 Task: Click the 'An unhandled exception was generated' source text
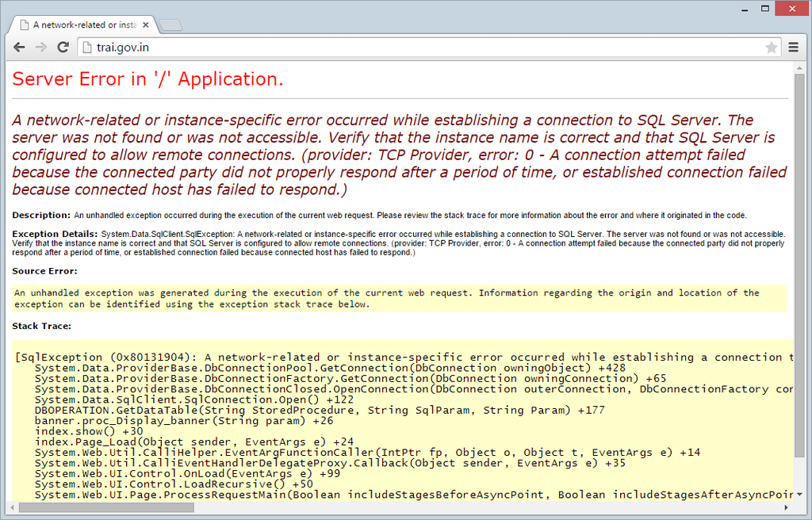(x=387, y=298)
